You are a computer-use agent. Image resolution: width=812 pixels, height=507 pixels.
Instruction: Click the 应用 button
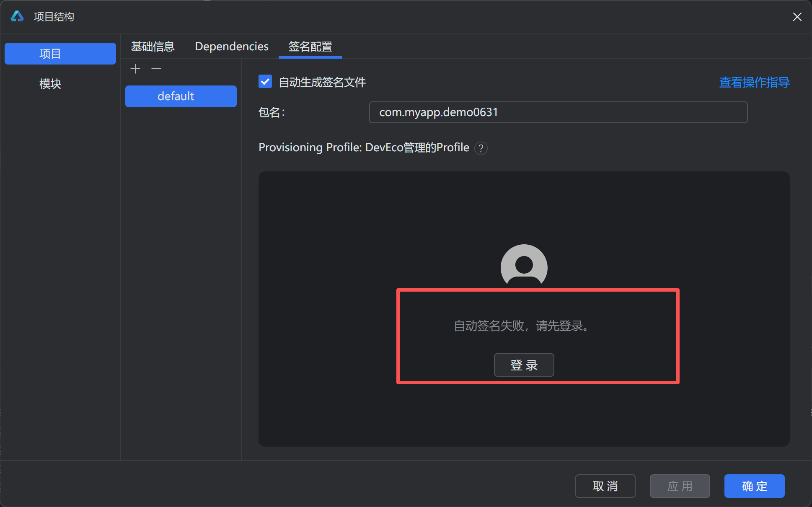click(680, 486)
